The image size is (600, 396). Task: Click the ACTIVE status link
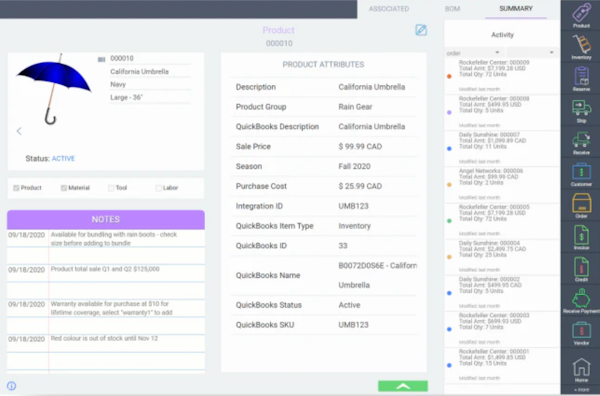click(x=63, y=158)
